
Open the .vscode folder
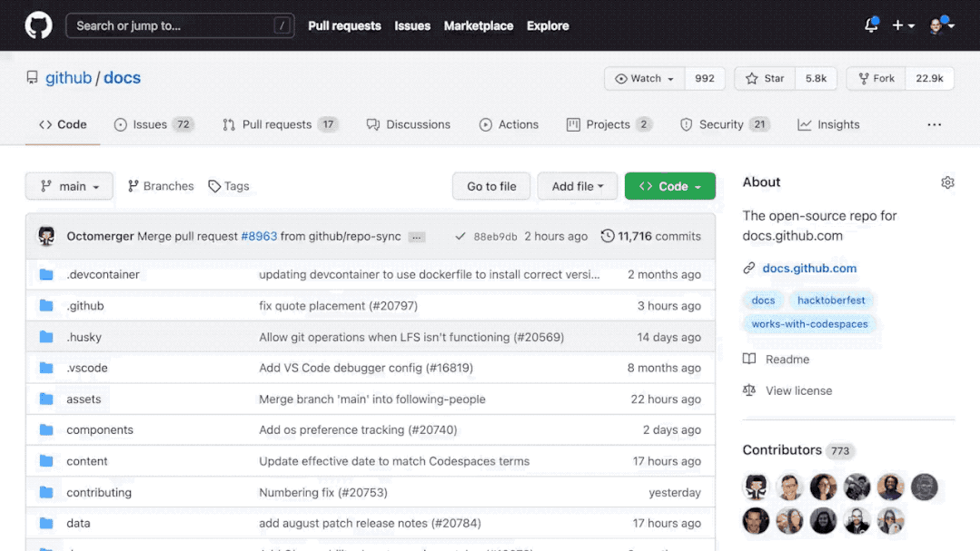87,368
